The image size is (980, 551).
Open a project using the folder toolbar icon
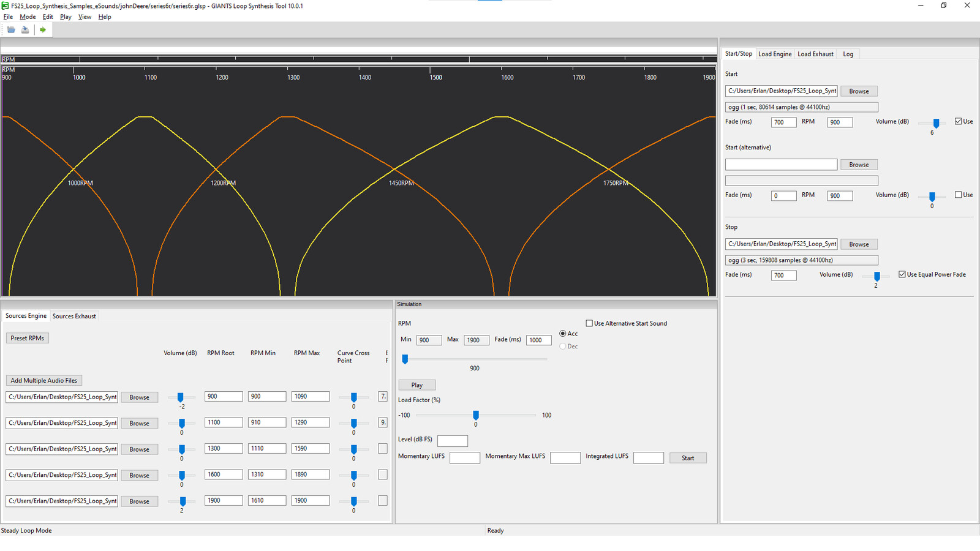10,29
